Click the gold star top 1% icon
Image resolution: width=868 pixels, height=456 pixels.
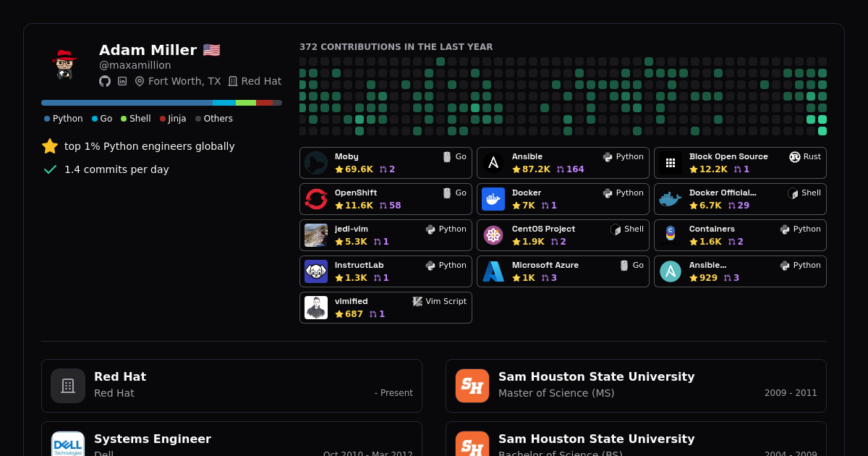[x=50, y=146]
